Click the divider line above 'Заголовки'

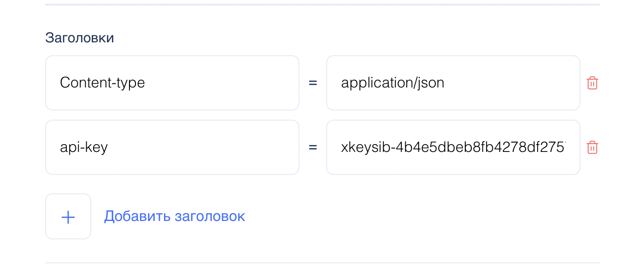click(x=322, y=5)
